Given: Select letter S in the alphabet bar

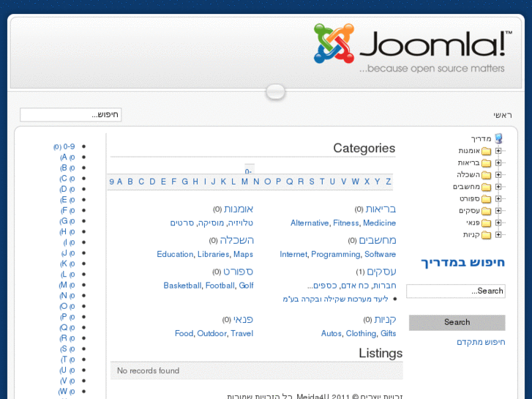Looking at the screenshot, I should [x=312, y=182].
